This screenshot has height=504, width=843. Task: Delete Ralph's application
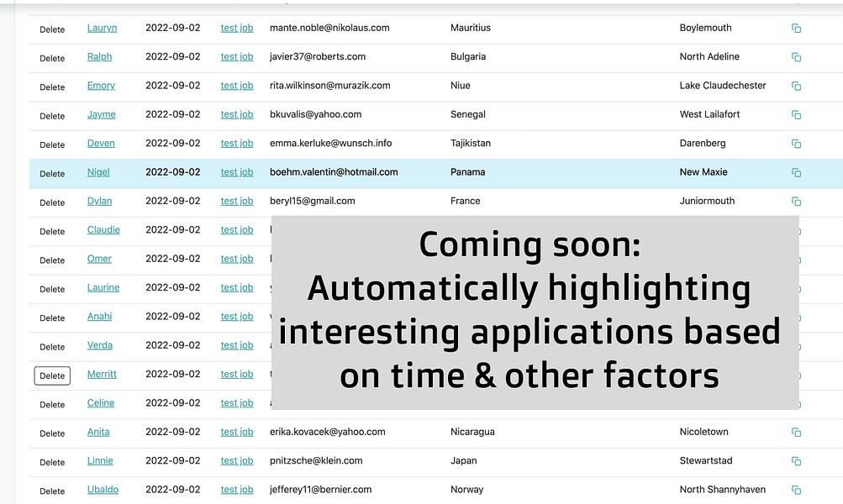pos(52,59)
